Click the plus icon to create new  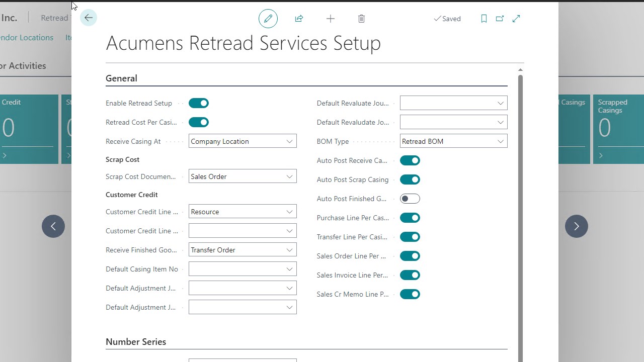click(x=331, y=19)
